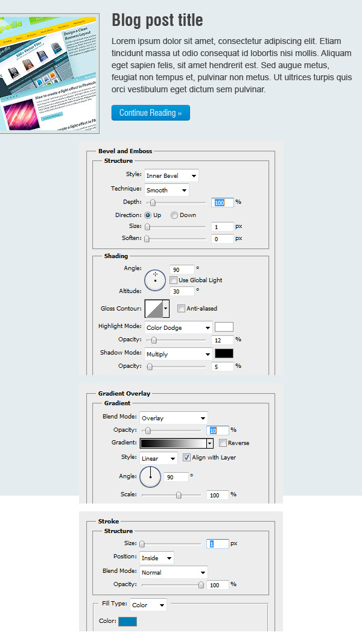
Task: Enable the Anti-aliased checkbox
Action: [x=181, y=309]
